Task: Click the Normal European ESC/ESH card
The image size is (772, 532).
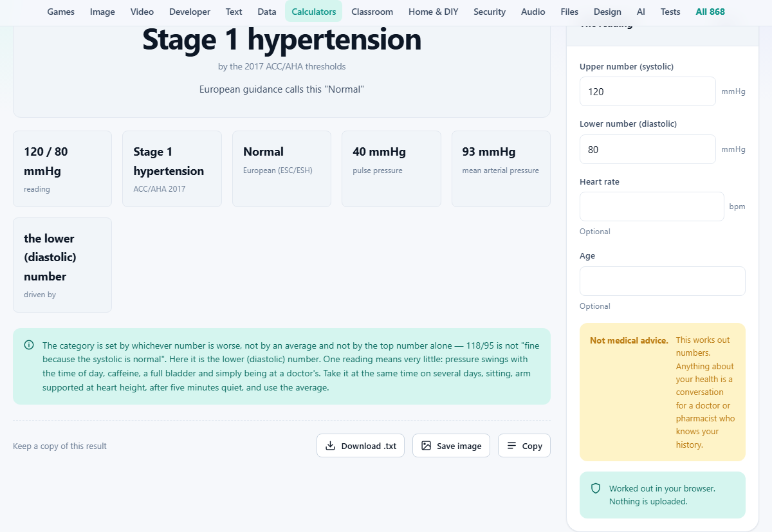Action: point(282,169)
